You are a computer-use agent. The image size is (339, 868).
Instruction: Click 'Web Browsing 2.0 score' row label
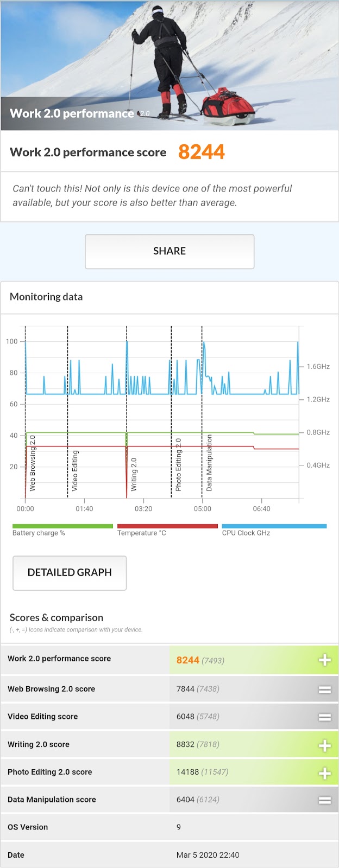(51, 689)
